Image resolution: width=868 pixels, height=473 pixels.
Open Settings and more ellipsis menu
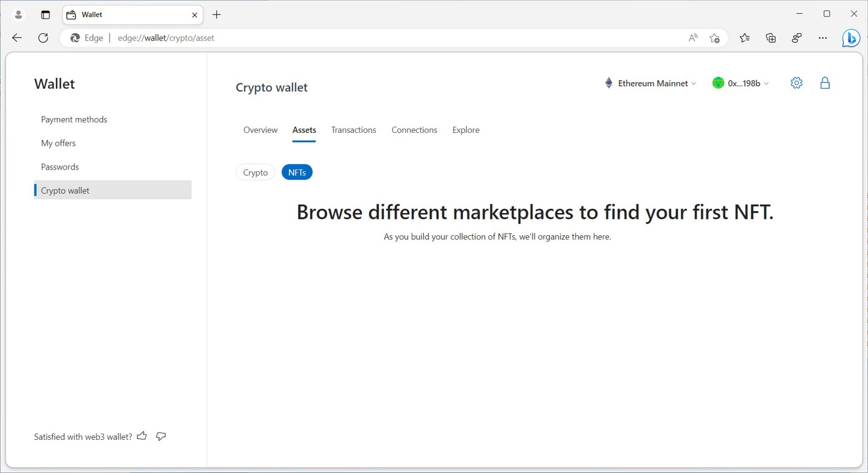[x=823, y=38]
